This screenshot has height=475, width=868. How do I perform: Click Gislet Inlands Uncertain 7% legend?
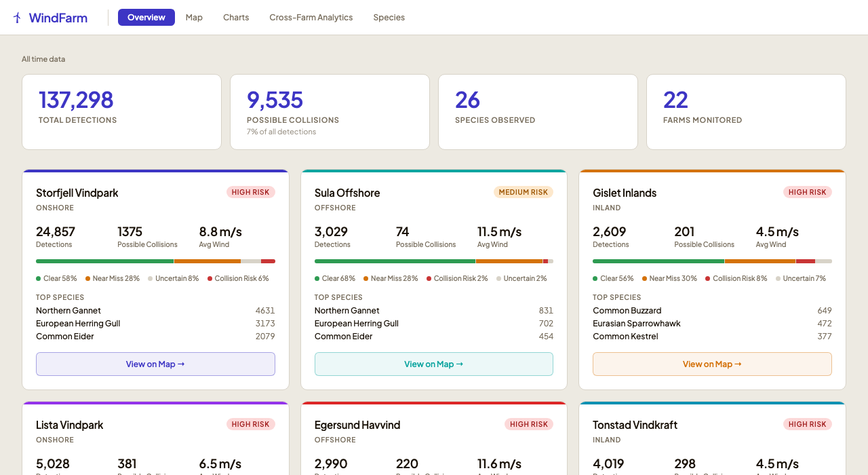click(x=801, y=278)
